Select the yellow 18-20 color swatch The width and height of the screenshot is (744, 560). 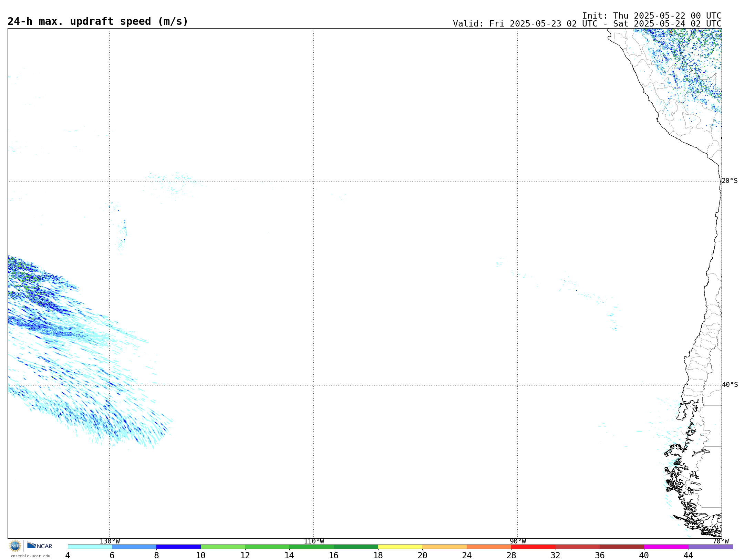pyautogui.click(x=400, y=547)
